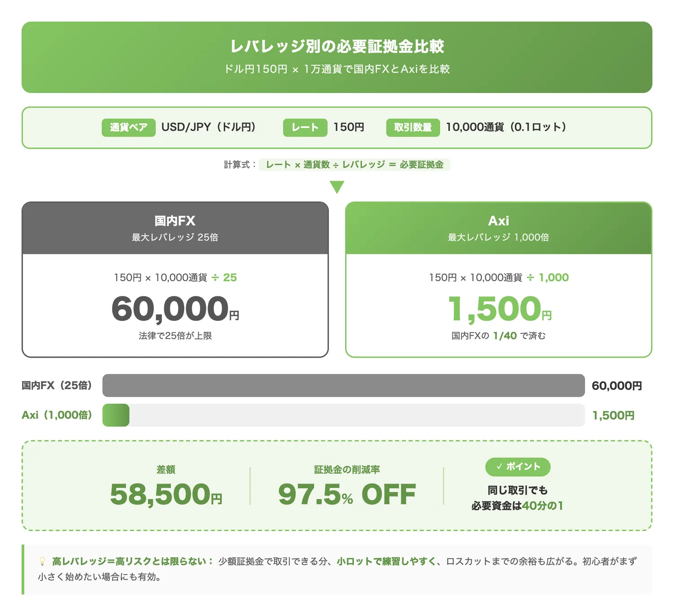Screen dimensions: 674x616
Task: Click the 150円 rate value
Action: click(349, 127)
